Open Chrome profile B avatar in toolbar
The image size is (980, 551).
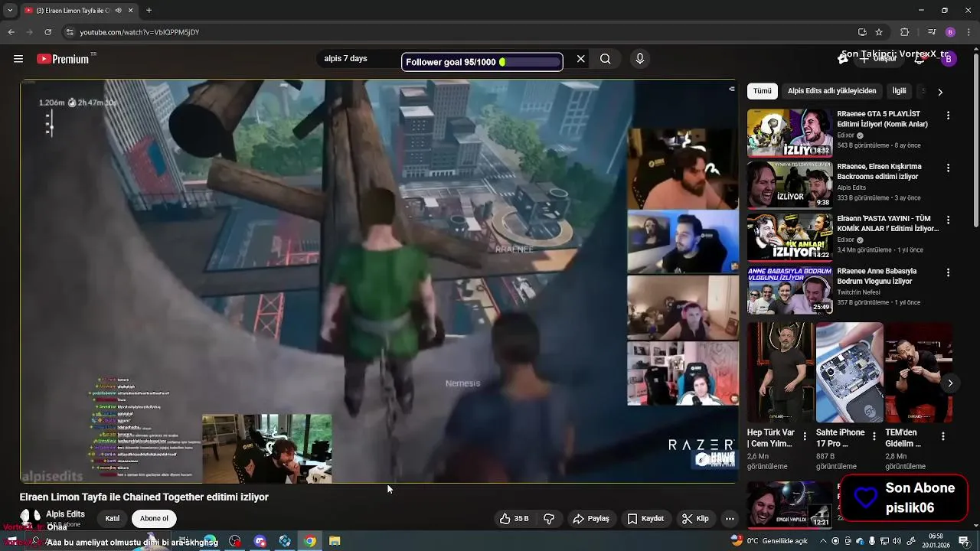[950, 32]
